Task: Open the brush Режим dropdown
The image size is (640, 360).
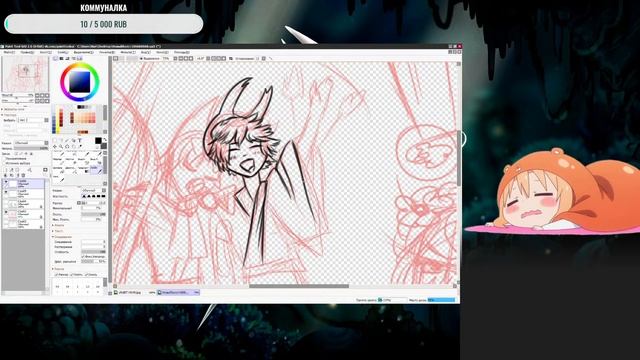Action: (94, 191)
